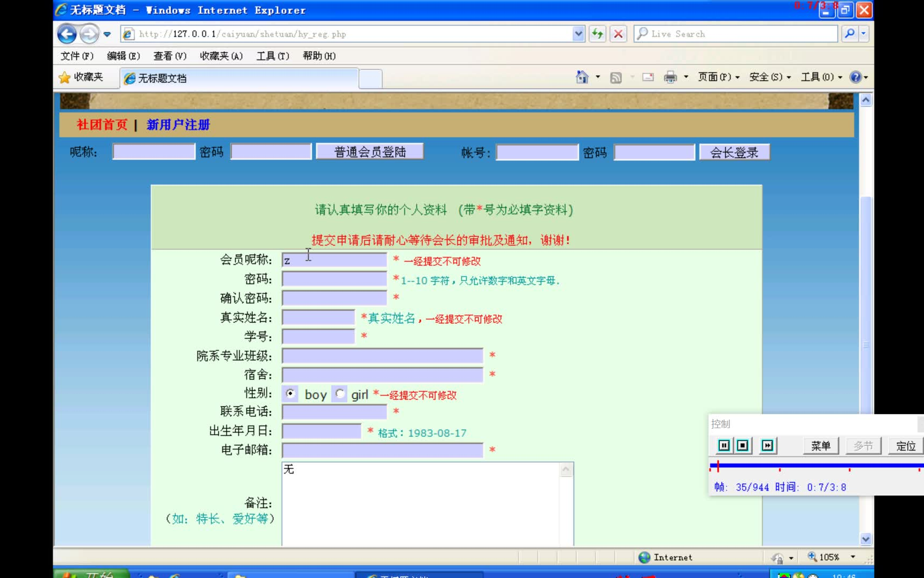Open a new blank tab
924x578 pixels.
[371, 79]
